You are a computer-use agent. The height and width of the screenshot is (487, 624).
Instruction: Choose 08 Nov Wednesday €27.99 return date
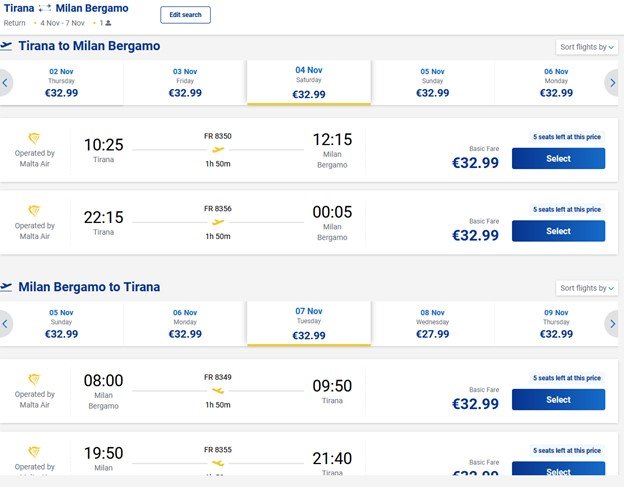pos(432,323)
